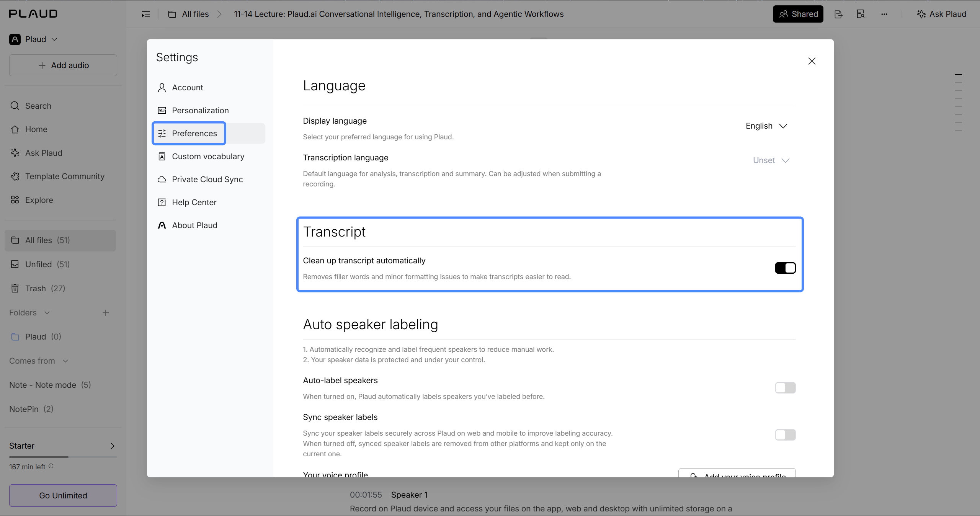The image size is (980, 516).
Task: Click the Account person icon
Action: click(x=162, y=88)
